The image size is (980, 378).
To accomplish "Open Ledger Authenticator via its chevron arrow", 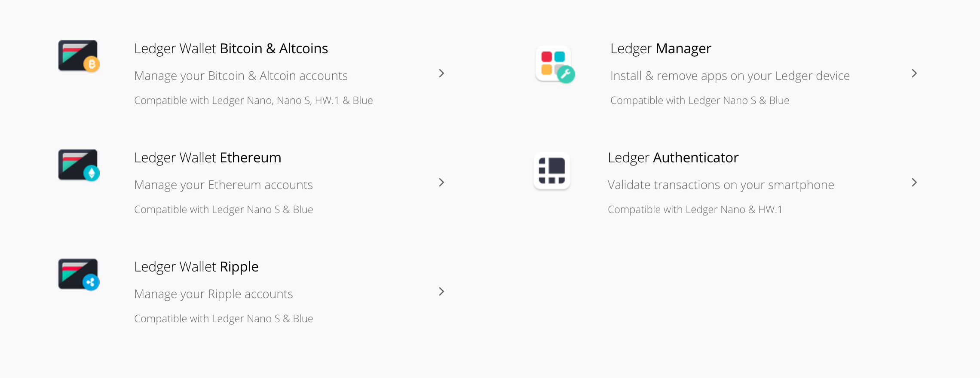I will point(914,183).
